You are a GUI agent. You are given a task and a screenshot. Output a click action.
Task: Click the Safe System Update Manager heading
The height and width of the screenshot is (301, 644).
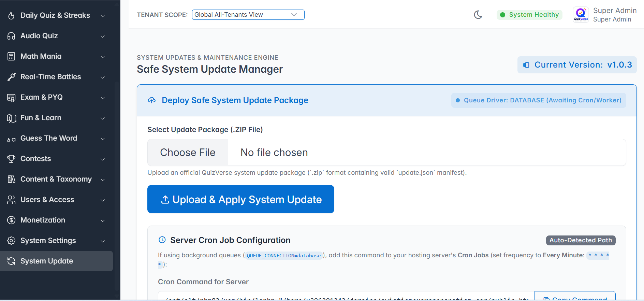[210, 69]
